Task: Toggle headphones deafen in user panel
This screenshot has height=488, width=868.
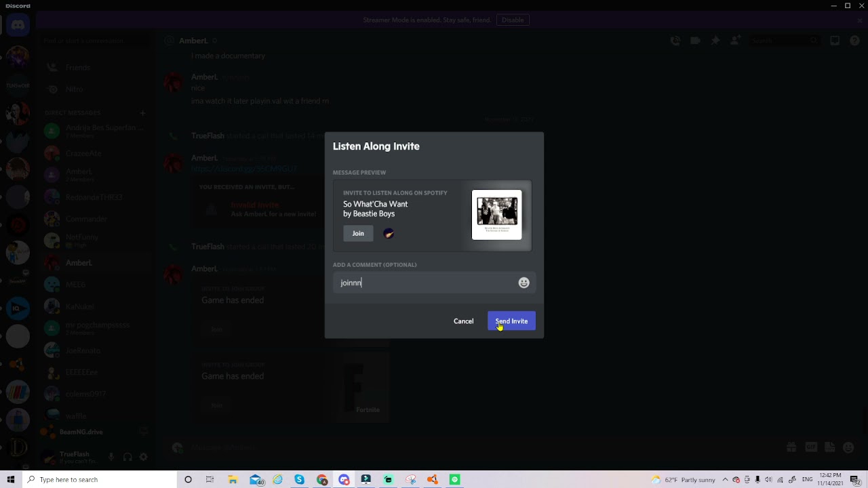Action: click(127, 457)
